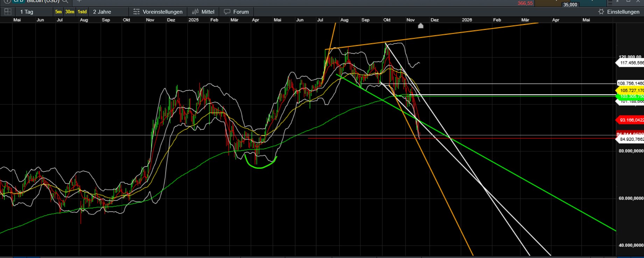644x258 pixels.
Task: Toggle the 5m quick interval
Action: (58, 12)
